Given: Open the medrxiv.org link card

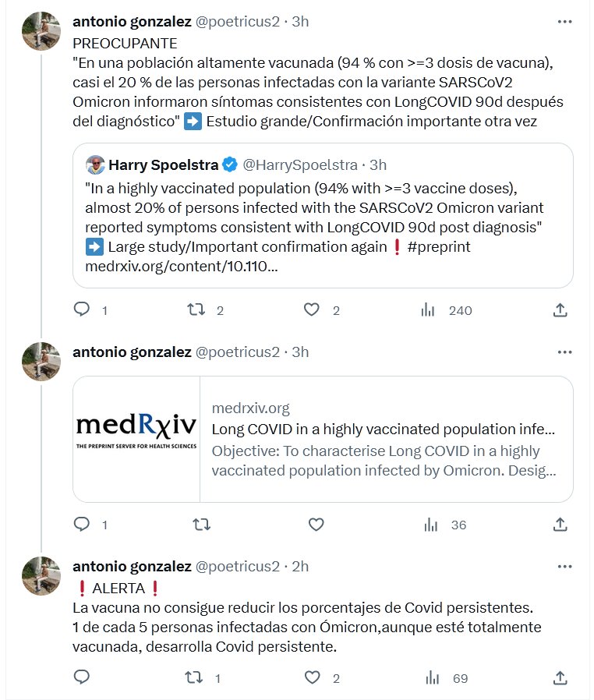Looking at the screenshot, I should click(385, 440).
